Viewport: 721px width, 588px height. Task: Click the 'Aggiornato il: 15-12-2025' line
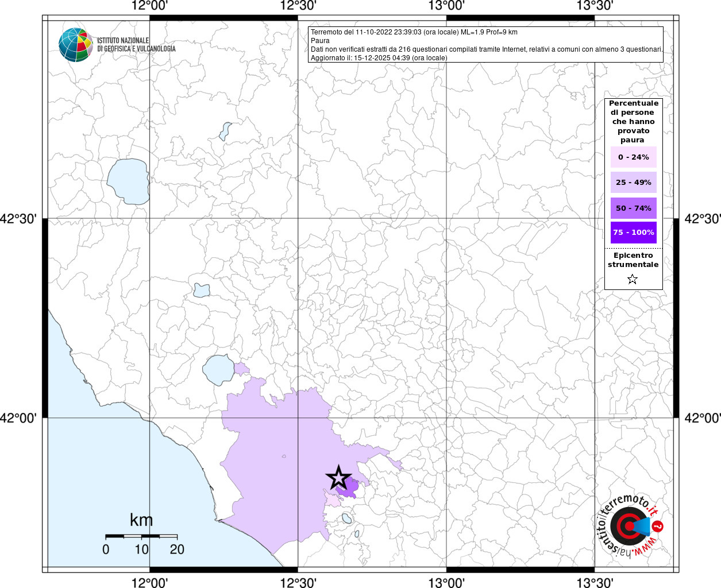pos(379,58)
